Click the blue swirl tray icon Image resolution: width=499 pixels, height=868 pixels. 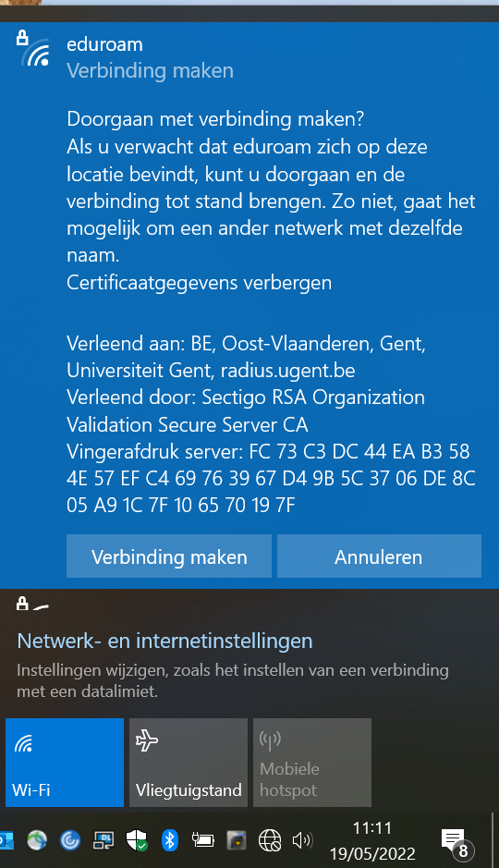point(70,840)
